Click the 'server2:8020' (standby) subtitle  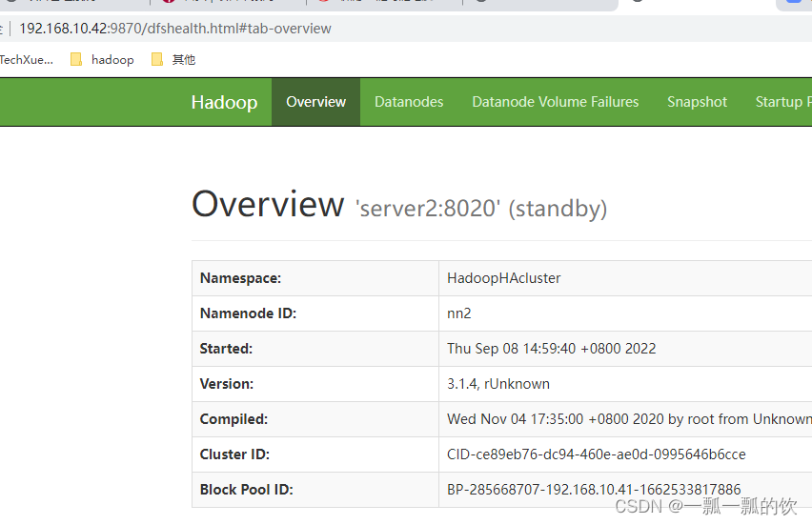(x=481, y=209)
